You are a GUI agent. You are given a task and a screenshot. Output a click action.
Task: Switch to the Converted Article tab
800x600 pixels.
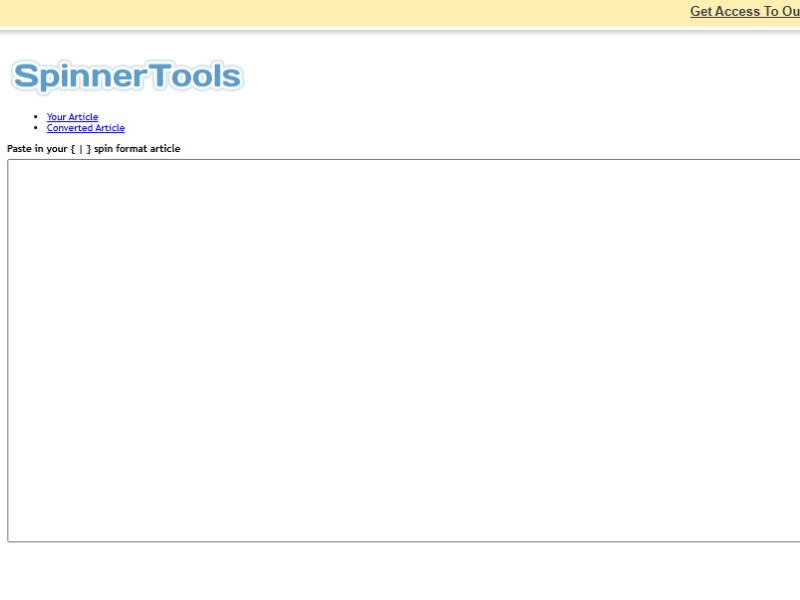85,128
